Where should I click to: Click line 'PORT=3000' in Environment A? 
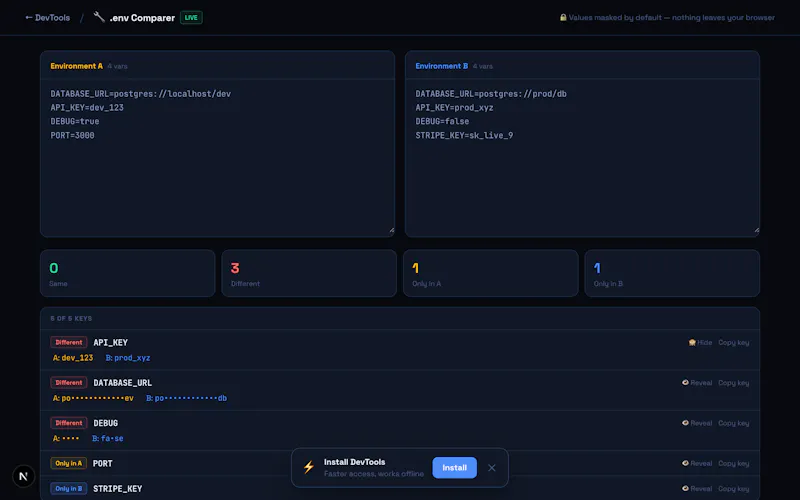tap(72, 135)
